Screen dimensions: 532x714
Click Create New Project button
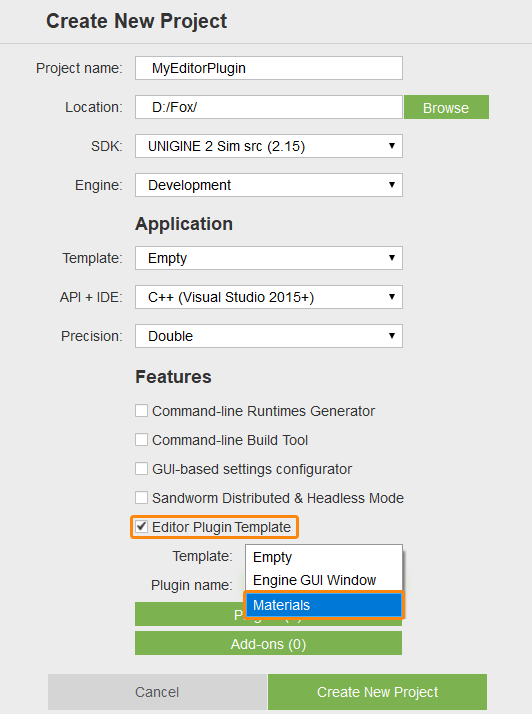378,692
